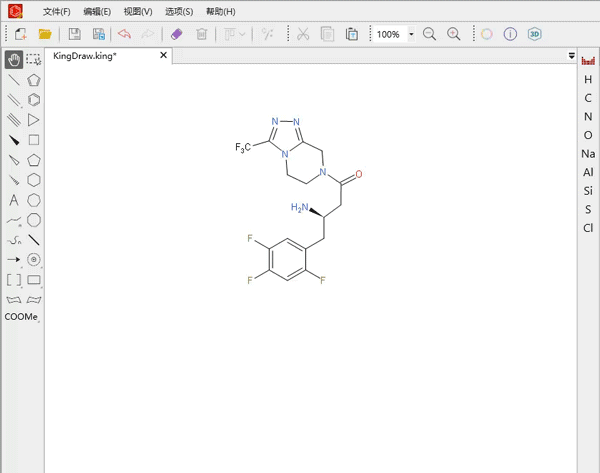Viewport: 600px width, 473px height.
Task: Select the marquee selection tool
Action: click(34, 60)
